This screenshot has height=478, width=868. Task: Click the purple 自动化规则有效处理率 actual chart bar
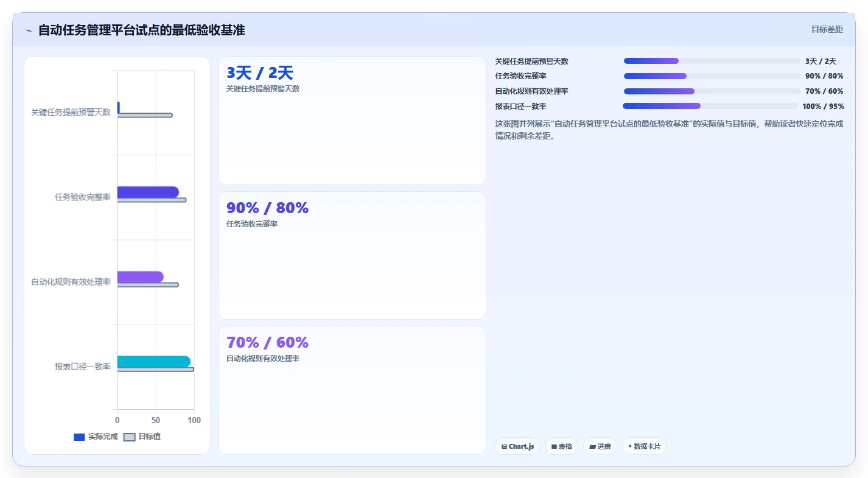coord(141,277)
